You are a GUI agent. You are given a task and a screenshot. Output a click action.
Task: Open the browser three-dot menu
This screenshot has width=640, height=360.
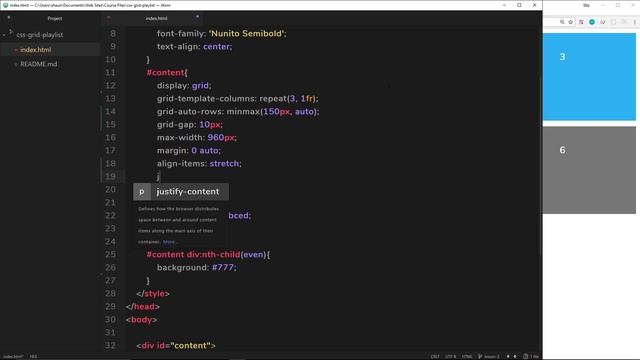635,22
